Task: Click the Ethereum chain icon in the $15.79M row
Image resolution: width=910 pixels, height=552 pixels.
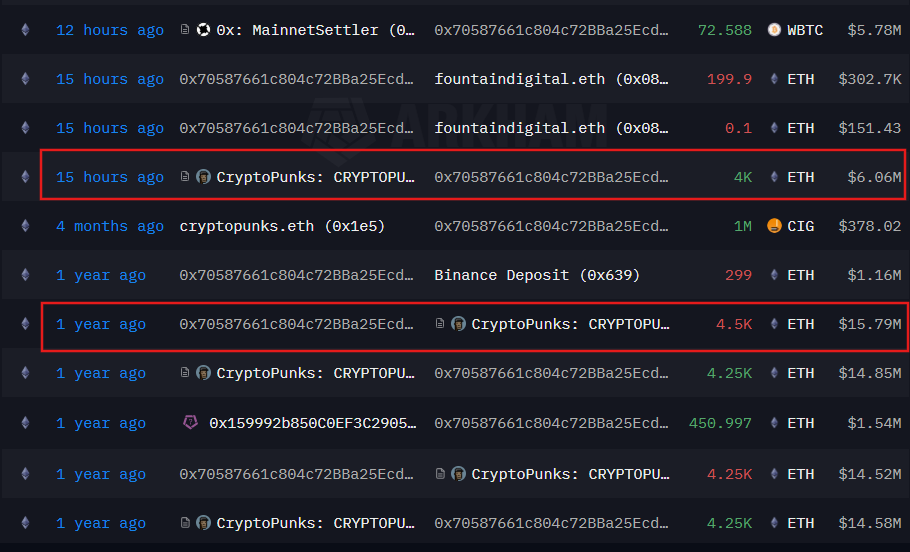Action: pyautogui.click(x=26, y=324)
